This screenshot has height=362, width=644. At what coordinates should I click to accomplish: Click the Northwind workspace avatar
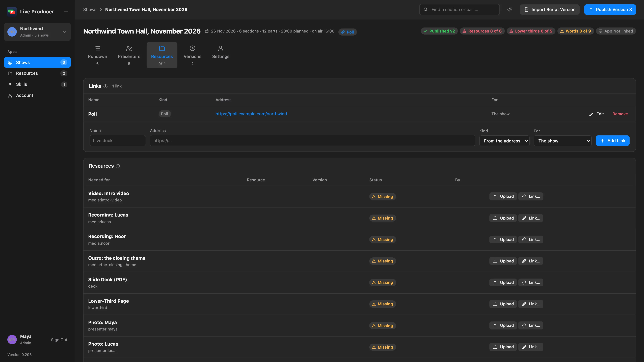[x=12, y=32]
